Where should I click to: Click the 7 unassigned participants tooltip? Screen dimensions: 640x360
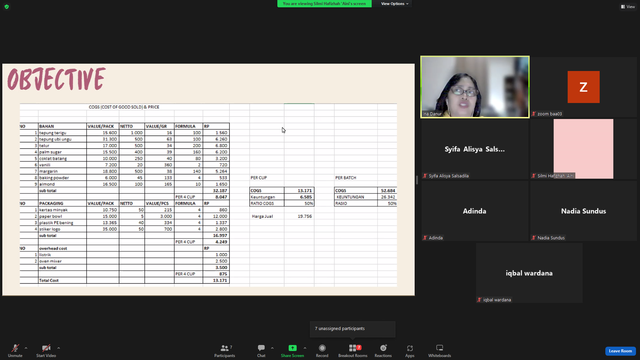click(x=353, y=329)
